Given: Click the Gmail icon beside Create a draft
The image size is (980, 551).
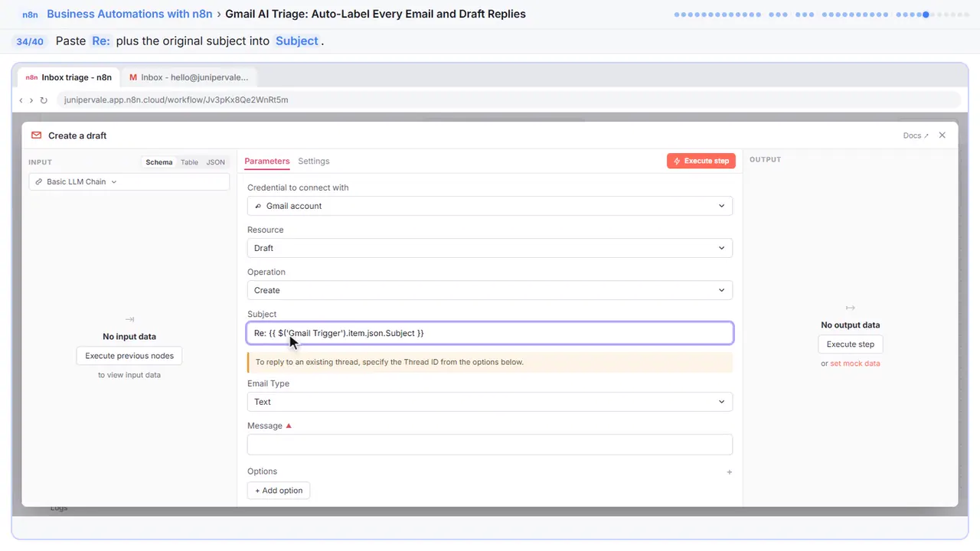Looking at the screenshot, I should tap(36, 135).
